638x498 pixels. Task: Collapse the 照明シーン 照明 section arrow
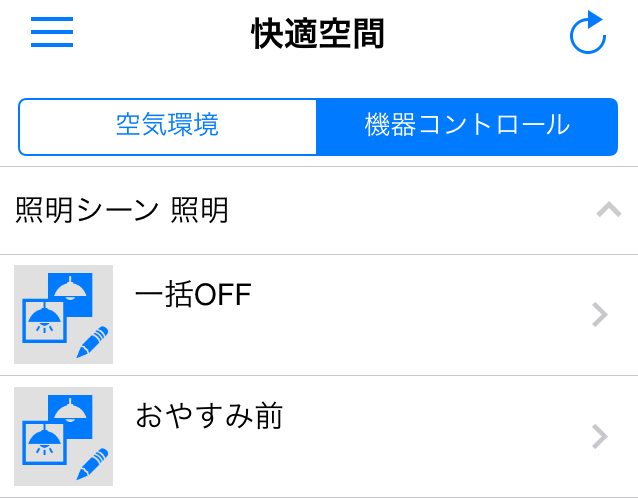(x=608, y=210)
